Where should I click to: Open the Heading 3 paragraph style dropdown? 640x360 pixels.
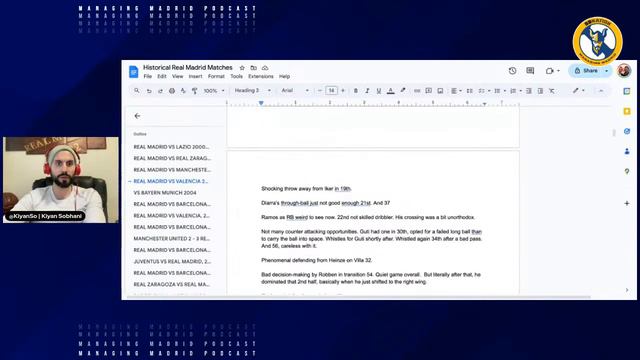252,91
